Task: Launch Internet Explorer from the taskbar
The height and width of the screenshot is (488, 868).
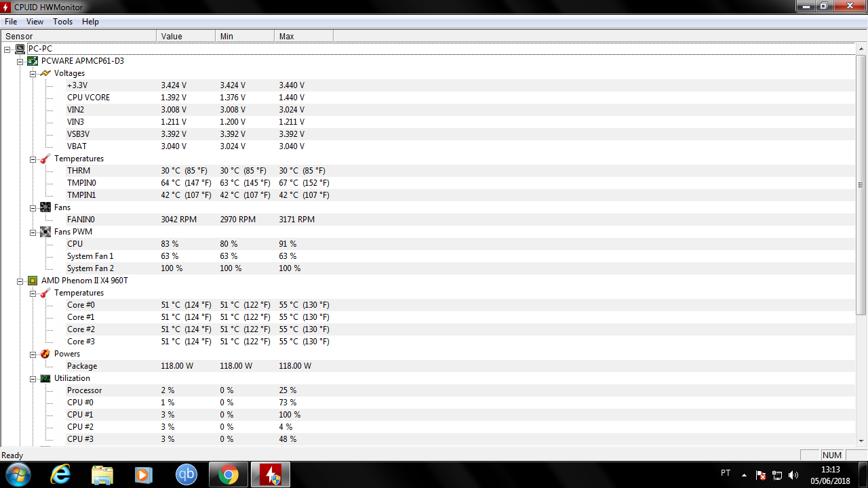Action: pos(60,474)
